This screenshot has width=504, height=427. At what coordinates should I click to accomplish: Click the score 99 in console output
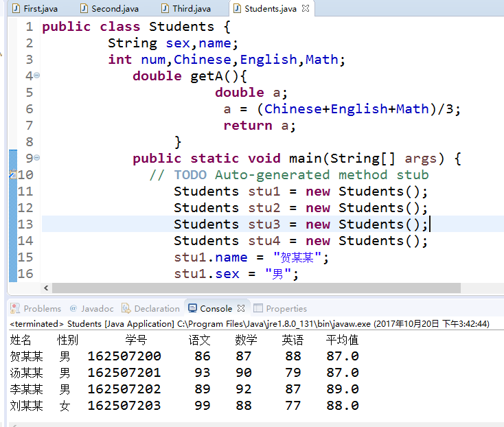click(203, 406)
